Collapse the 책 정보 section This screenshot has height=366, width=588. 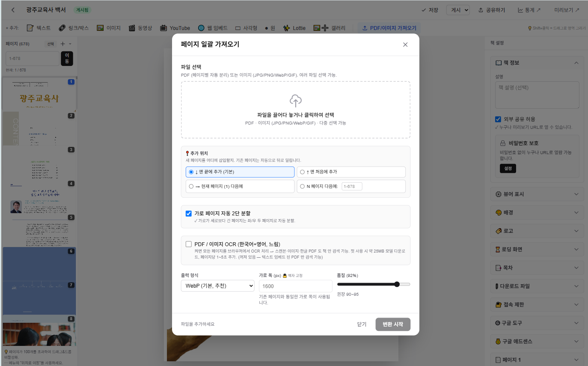tap(537, 63)
